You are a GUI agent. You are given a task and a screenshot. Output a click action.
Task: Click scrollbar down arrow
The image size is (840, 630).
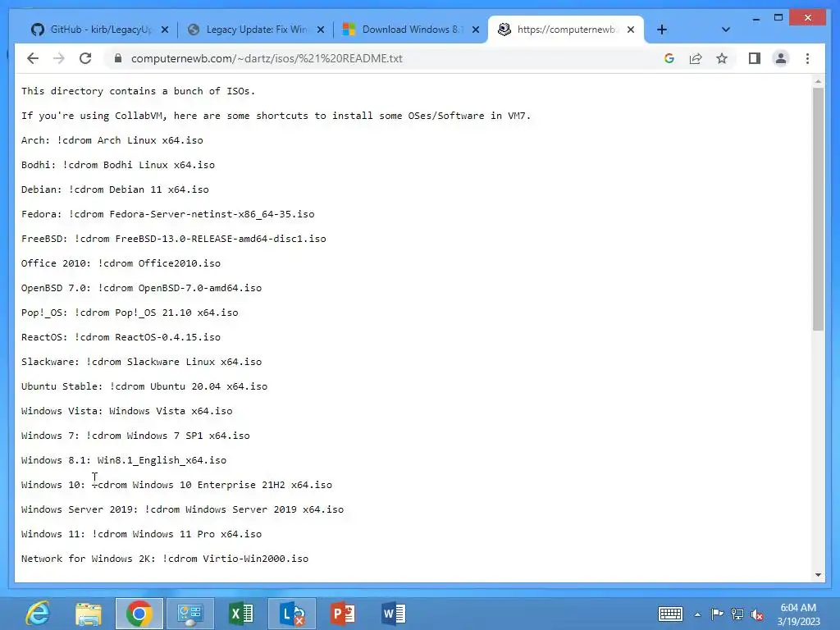[818, 575]
